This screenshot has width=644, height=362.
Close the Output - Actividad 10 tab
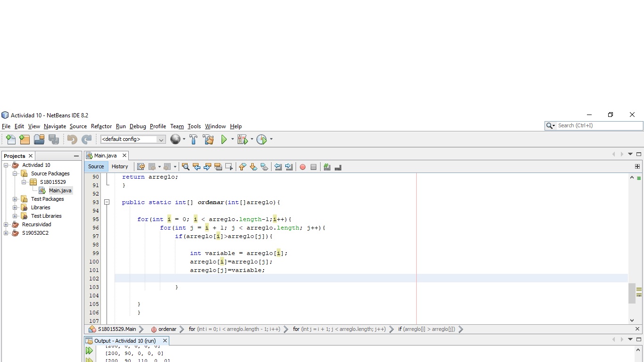point(165,341)
